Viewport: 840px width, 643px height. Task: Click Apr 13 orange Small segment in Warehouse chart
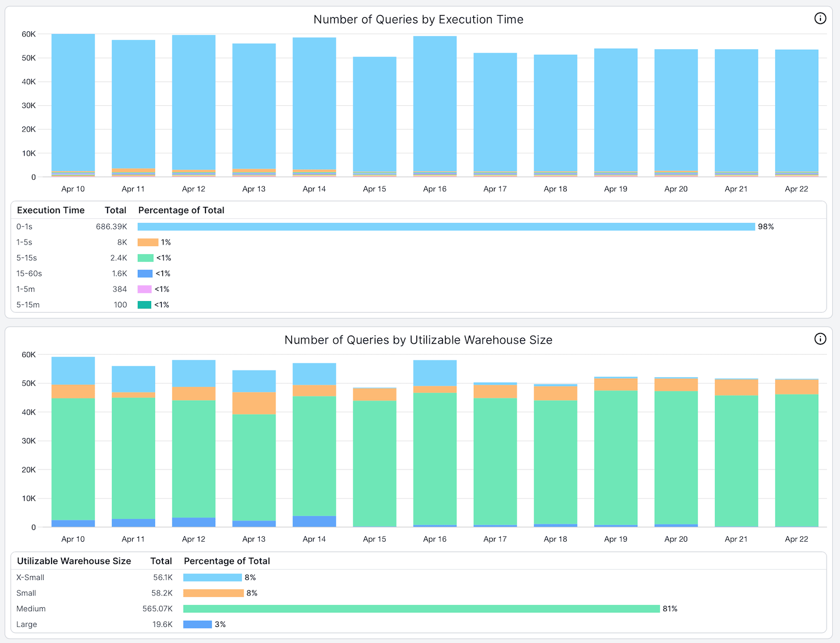254,403
